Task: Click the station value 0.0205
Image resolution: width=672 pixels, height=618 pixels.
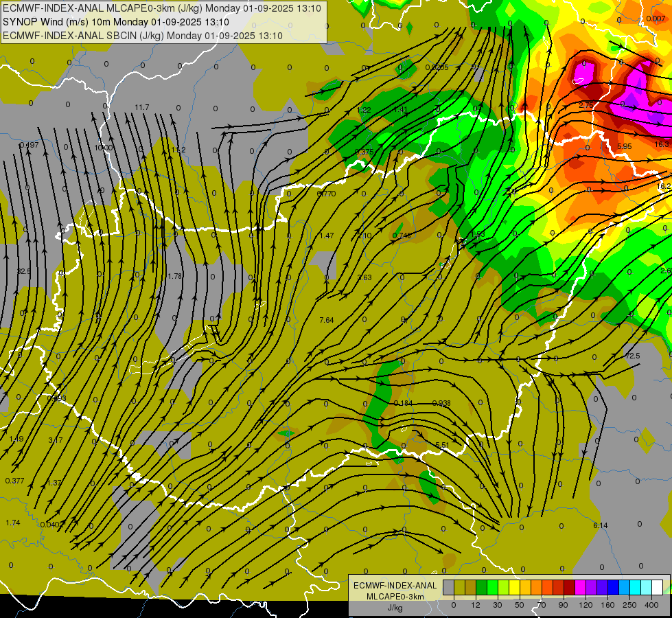Action: click(437, 67)
